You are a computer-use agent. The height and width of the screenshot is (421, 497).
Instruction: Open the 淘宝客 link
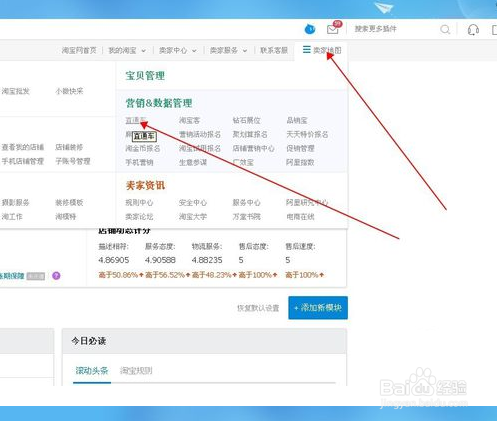tap(189, 120)
